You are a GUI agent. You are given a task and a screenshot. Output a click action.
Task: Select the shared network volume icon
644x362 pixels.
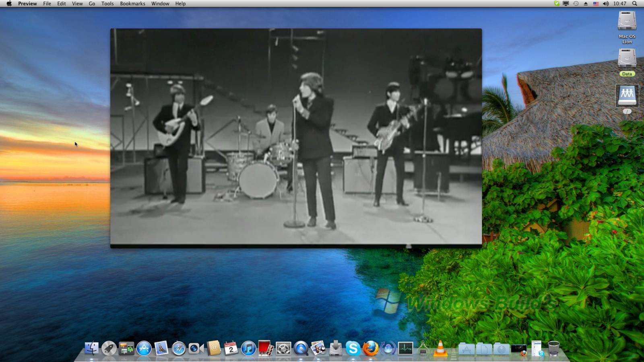tap(627, 96)
